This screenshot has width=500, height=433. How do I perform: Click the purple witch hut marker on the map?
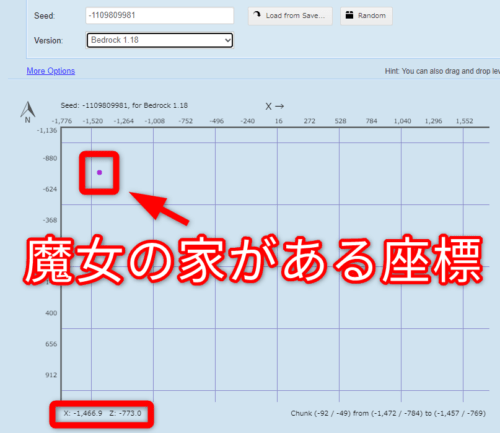pyautogui.click(x=99, y=172)
